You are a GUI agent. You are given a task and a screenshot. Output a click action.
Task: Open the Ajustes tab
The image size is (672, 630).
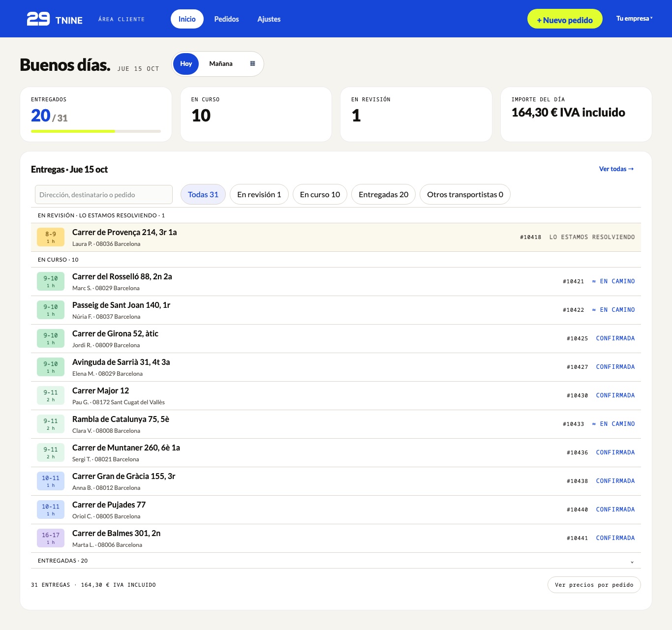pos(269,19)
